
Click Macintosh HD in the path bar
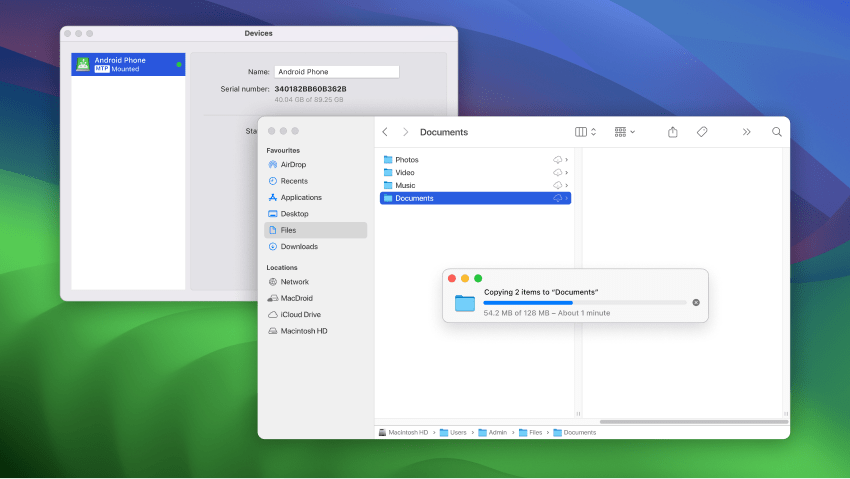point(403,432)
